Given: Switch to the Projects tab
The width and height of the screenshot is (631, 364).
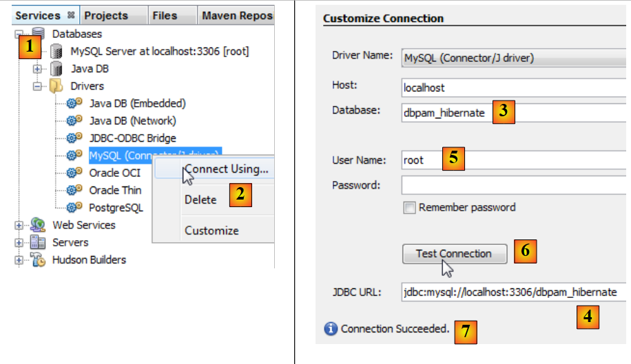Looking at the screenshot, I should pyautogui.click(x=105, y=15).
